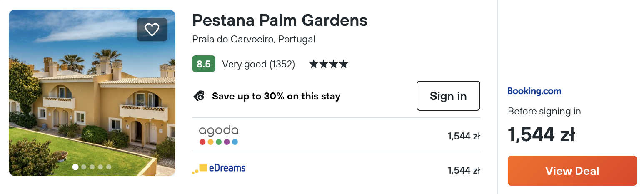The image size is (644, 194).
Task: Switch to the fourth carousel dot photo
Action: [100, 167]
